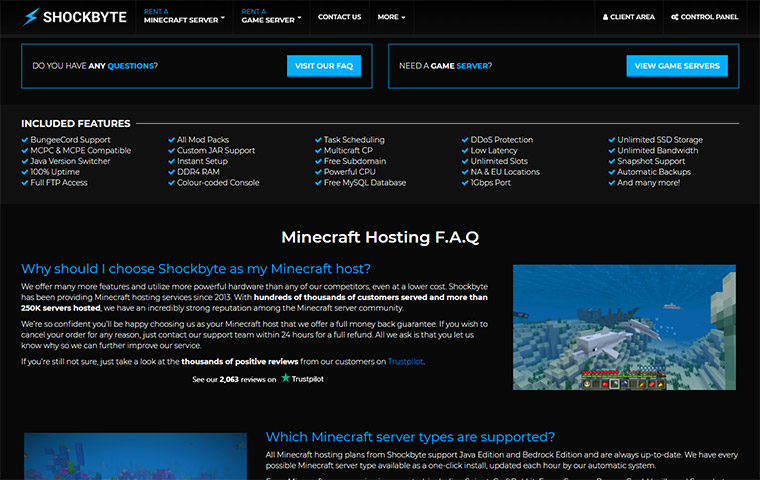This screenshot has width=760, height=480.
Task: Click checkmark beside Java Version Switcher
Action: pyautogui.click(x=25, y=161)
